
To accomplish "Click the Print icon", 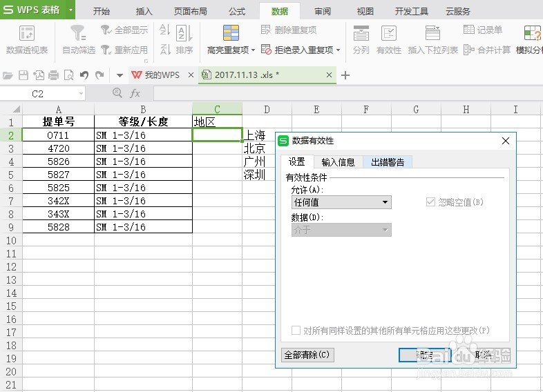I will (53, 75).
